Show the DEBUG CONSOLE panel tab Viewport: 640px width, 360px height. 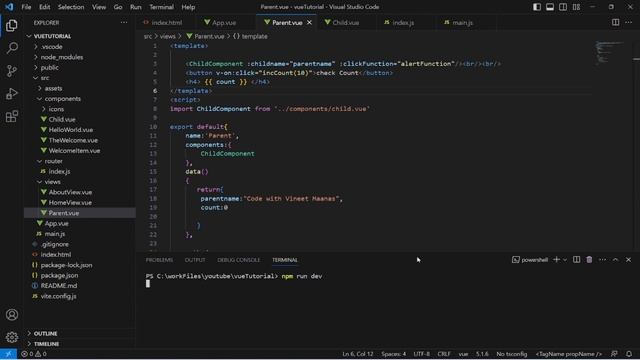[x=238, y=260]
